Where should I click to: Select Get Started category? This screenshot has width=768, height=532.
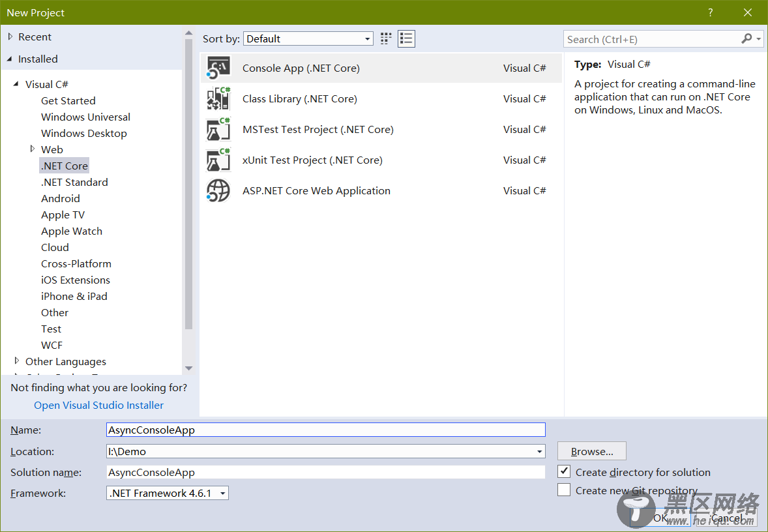(x=68, y=100)
